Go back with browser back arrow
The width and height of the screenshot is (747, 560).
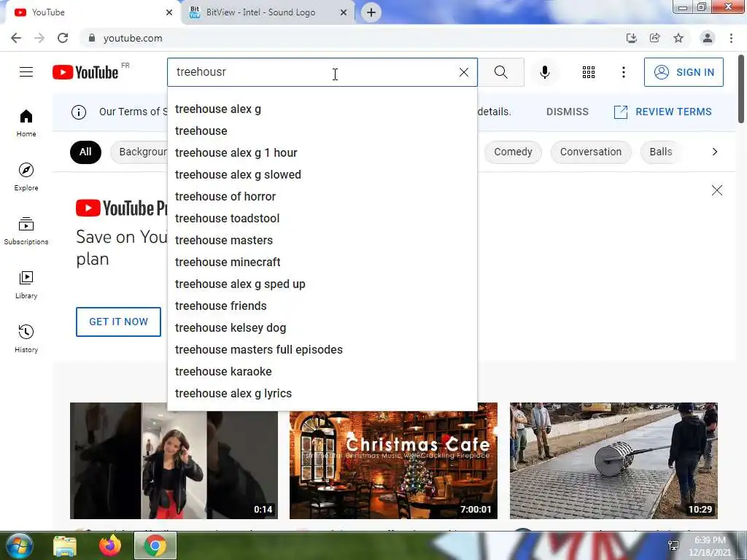[16, 38]
